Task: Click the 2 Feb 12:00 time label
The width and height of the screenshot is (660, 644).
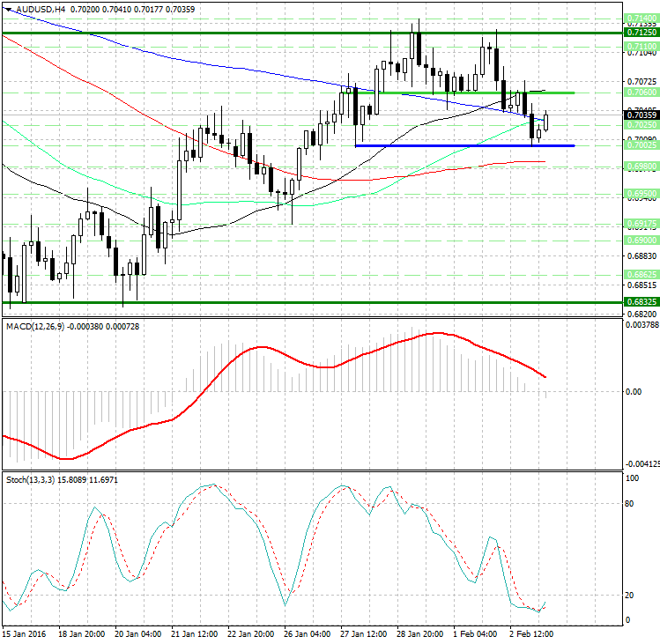Action: tap(532, 633)
